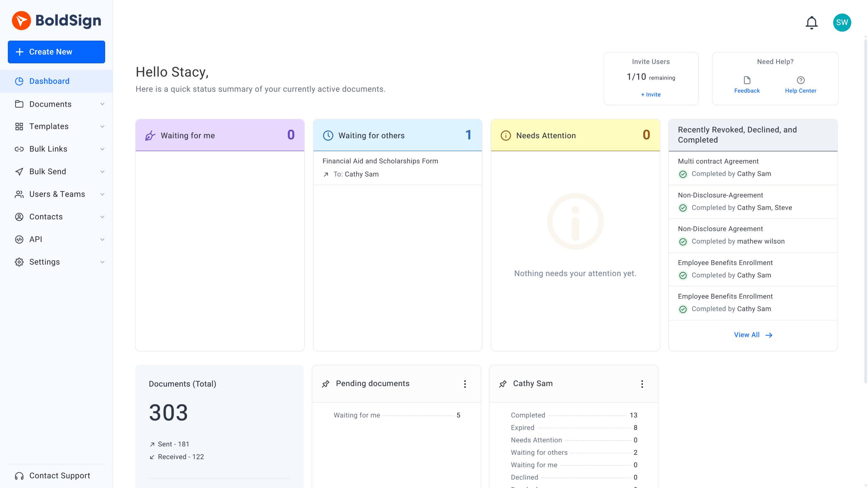Expand Users & Teams section
This screenshot has width=868, height=488.
click(58, 194)
